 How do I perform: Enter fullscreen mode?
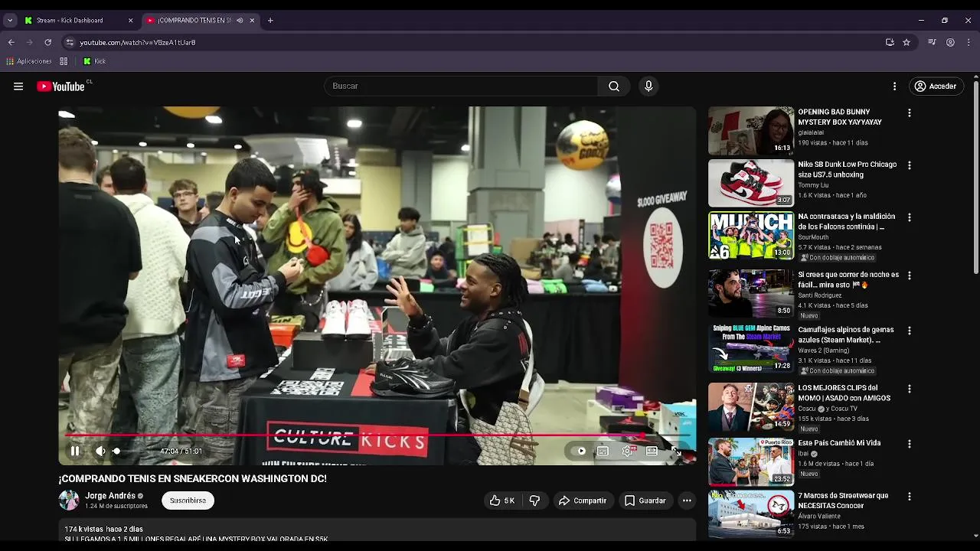click(x=676, y=452)
